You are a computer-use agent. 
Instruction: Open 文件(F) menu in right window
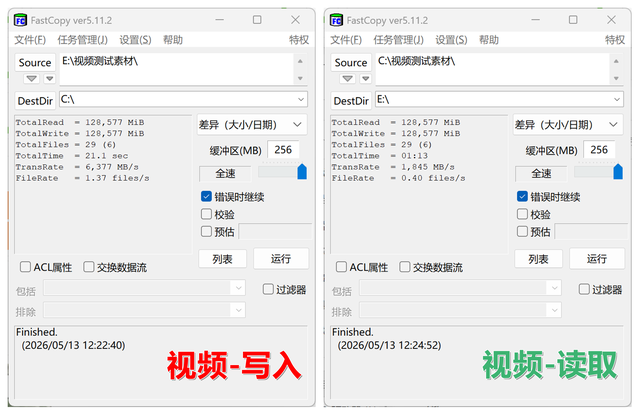tap(346, 40)
